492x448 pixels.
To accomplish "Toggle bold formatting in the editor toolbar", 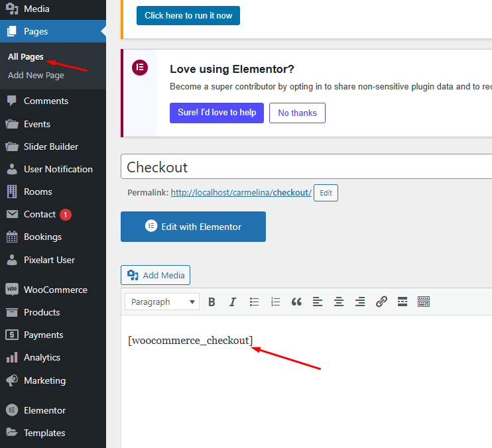I will click(x=212, y=302).
